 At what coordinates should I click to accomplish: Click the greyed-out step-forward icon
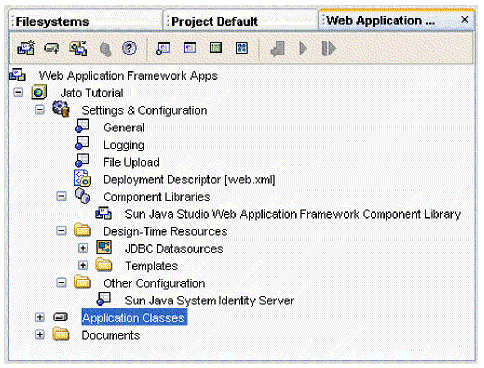tap(329, 49)
